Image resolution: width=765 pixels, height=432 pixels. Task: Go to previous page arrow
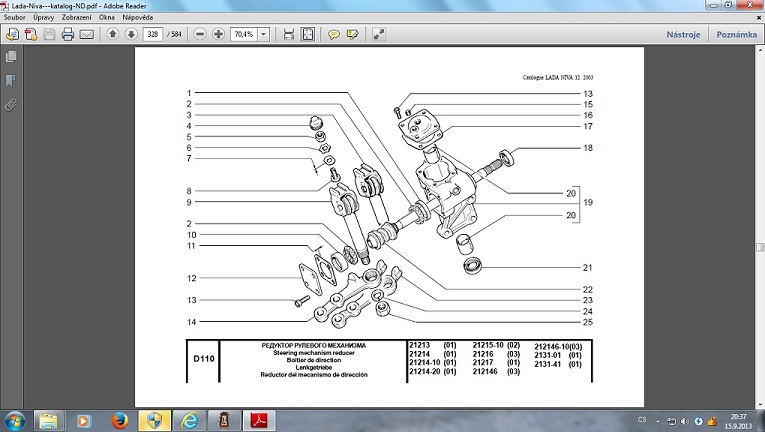[113, 34]
